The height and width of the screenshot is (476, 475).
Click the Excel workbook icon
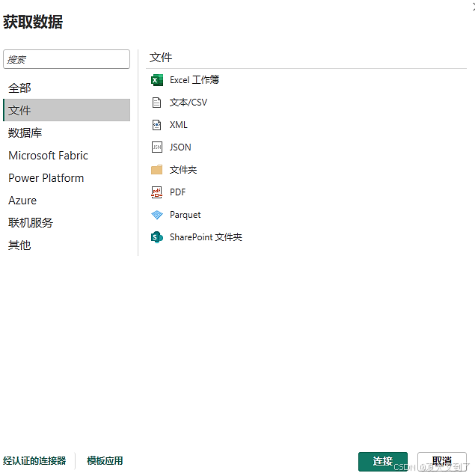[x=157, y=80]
